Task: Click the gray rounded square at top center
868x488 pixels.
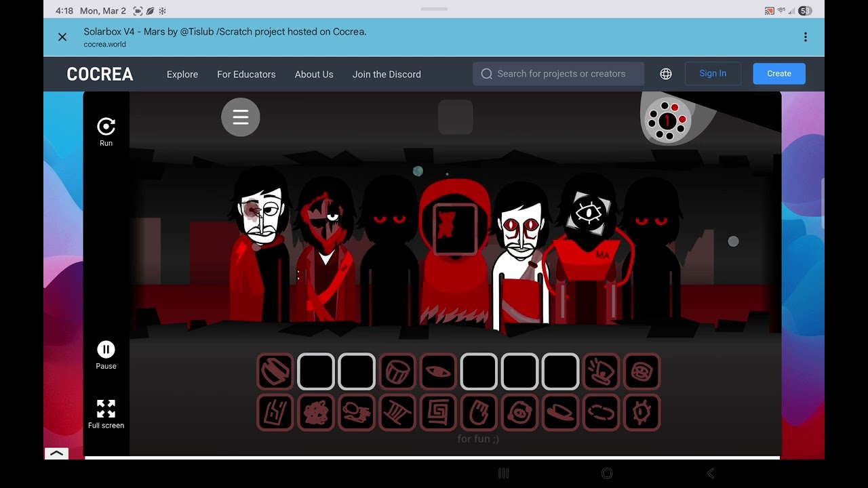Action: [456, 117]
